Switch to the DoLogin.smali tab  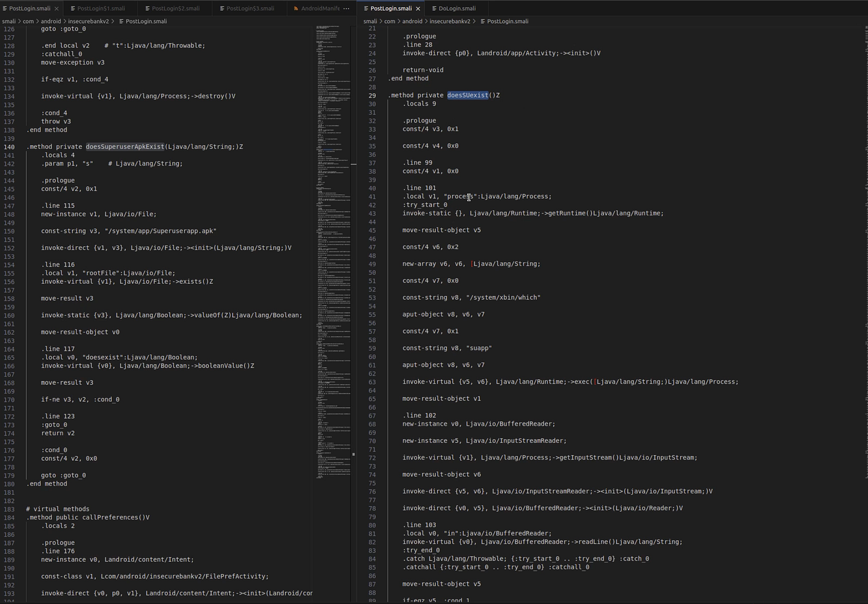(457, 8)
